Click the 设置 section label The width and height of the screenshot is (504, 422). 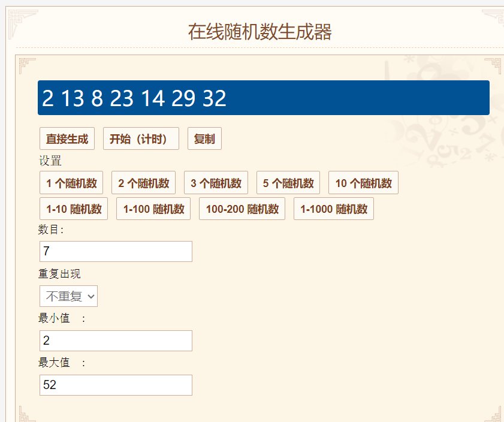point(50,161)
